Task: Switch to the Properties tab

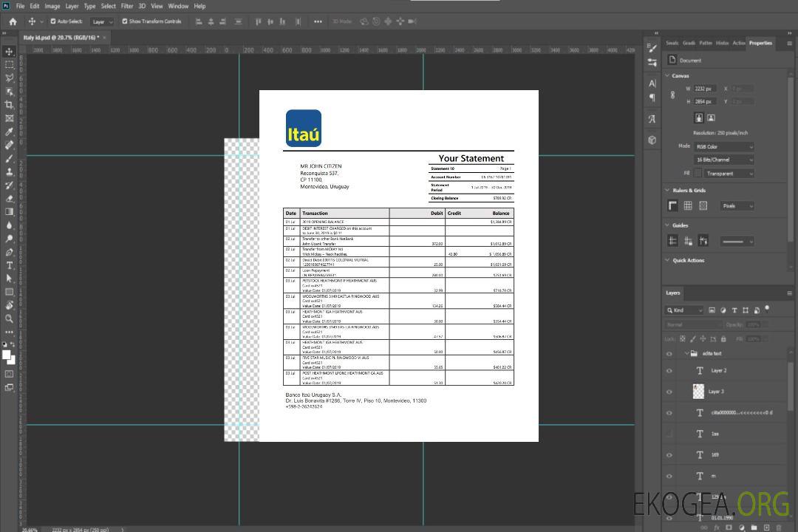Action: 760,44
